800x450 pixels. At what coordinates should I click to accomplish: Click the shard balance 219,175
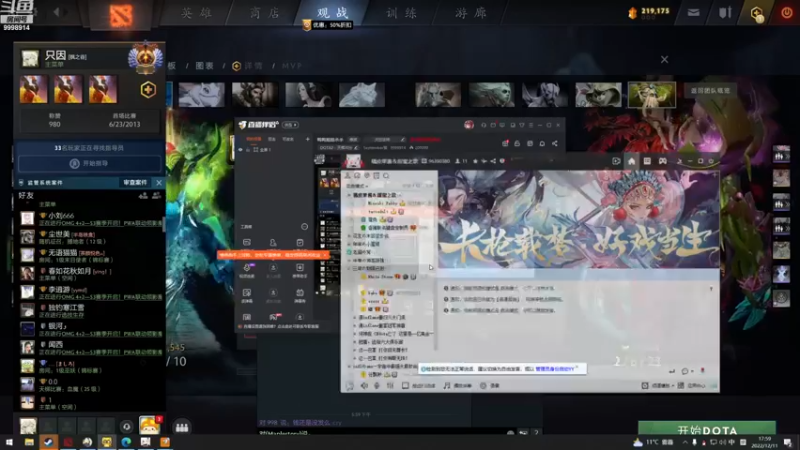(649, 12)
